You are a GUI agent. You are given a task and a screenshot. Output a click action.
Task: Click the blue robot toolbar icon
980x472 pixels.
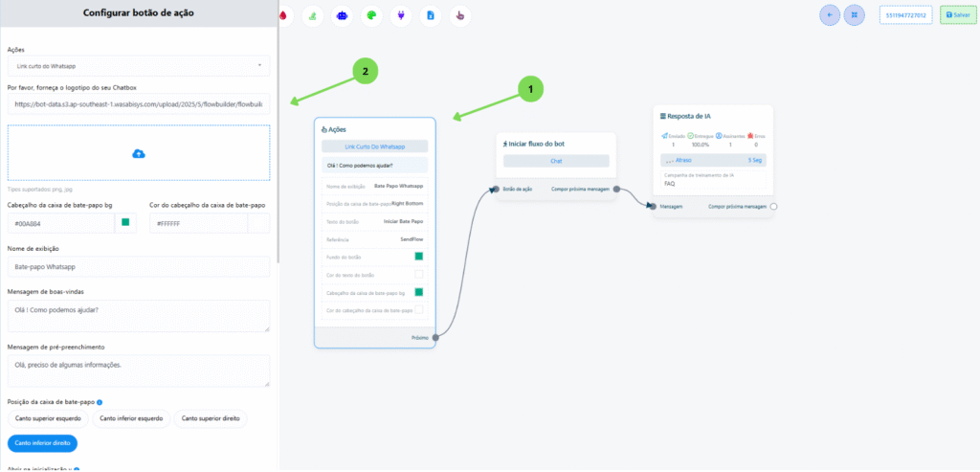342,15
